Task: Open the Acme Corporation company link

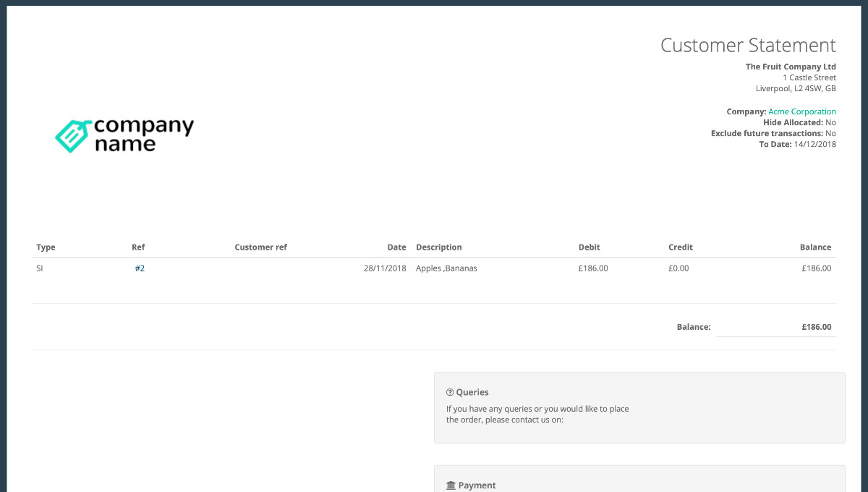Action: point(801,111)
